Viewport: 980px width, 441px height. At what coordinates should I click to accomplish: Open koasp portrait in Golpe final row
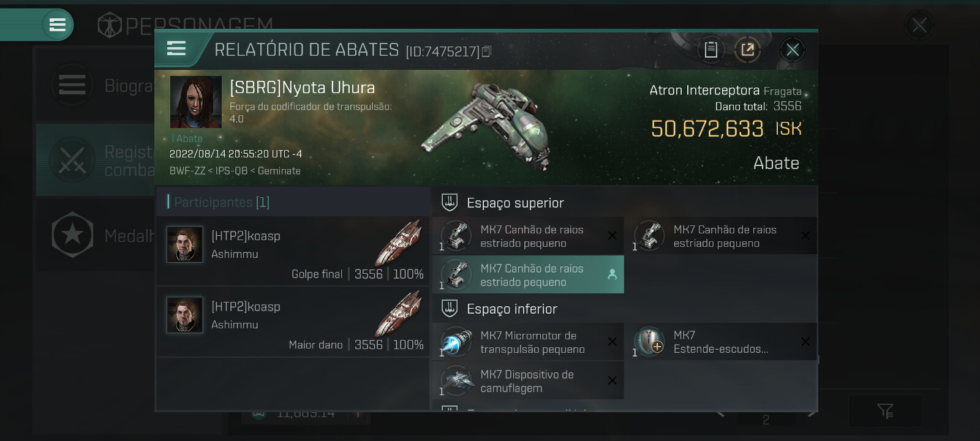[185, 244]
